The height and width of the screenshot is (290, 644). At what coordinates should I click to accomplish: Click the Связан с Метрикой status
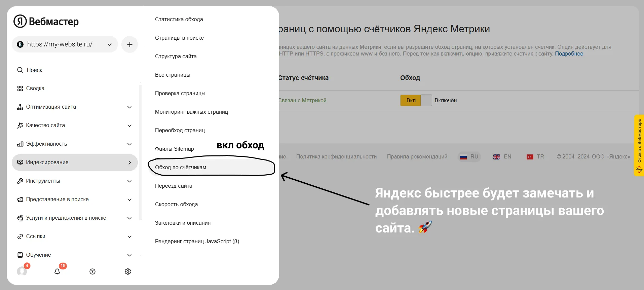303,101
